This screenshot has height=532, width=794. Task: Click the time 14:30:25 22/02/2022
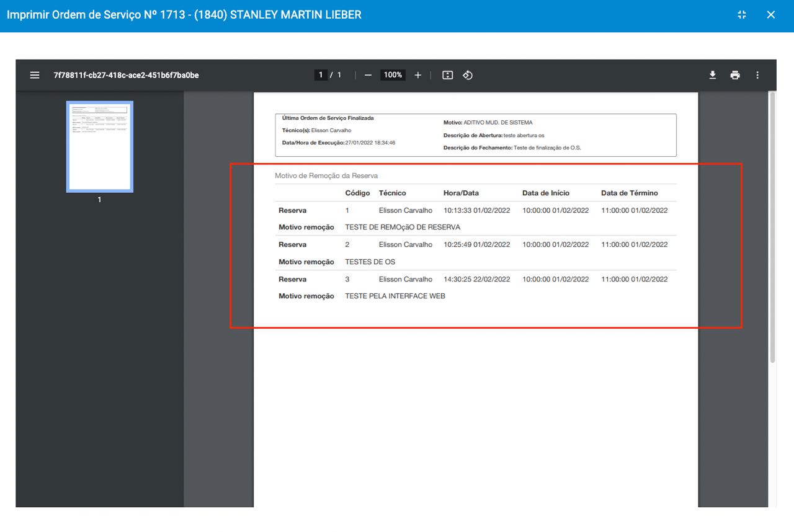click(476, 279)
